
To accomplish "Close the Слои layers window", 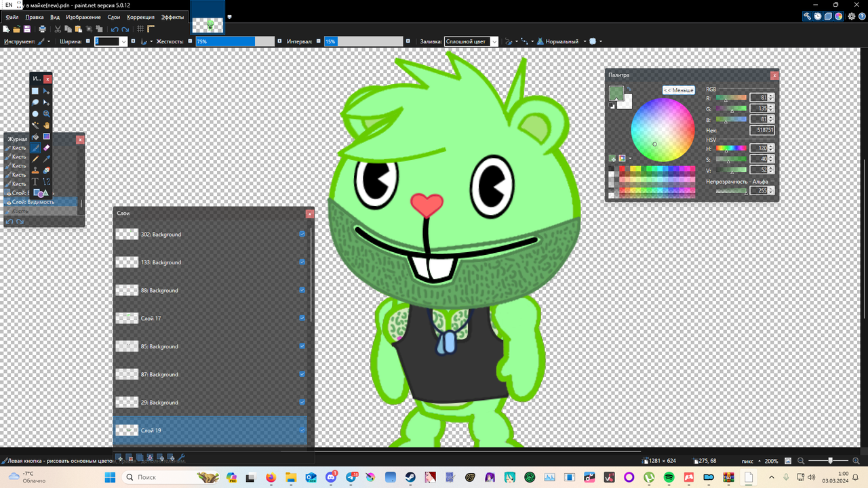I will click(x=310, y=213).
